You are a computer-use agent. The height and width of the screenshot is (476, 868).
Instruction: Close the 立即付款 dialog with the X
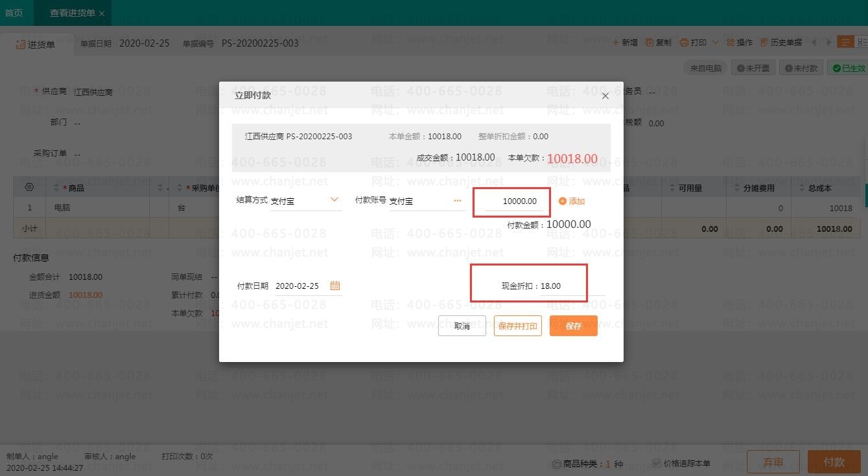tap(605, 96)
